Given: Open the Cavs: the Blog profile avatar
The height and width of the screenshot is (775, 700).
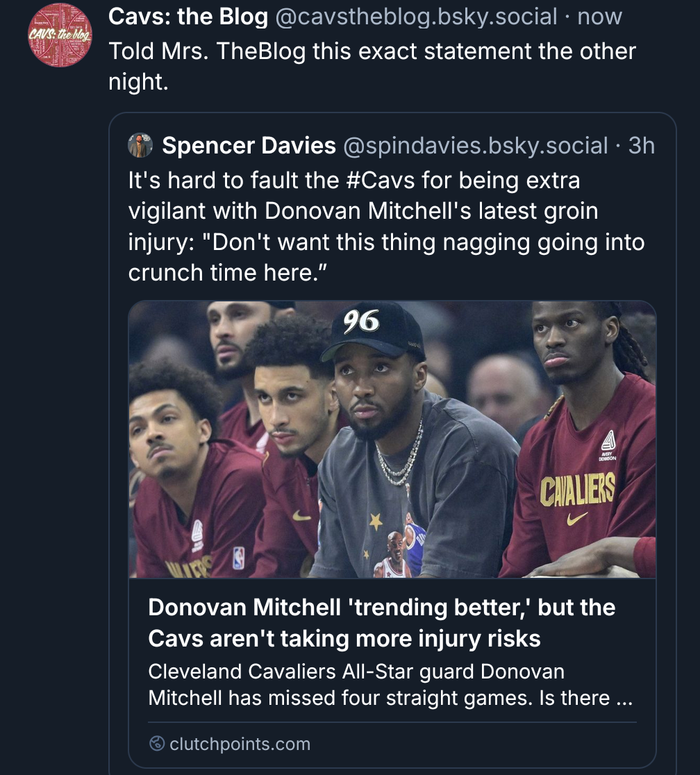Looking at the screenshot, I should pos(60,35).
